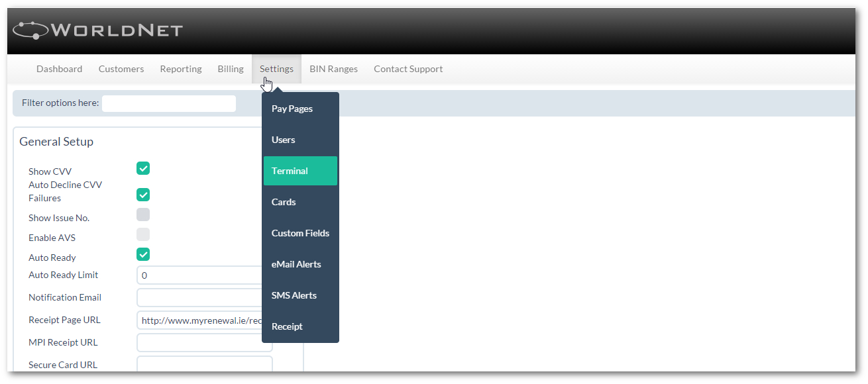Toggle Auto Decline CVV Failures checkbox
This screenshot has height=384, width=868.
coord(143,195)
